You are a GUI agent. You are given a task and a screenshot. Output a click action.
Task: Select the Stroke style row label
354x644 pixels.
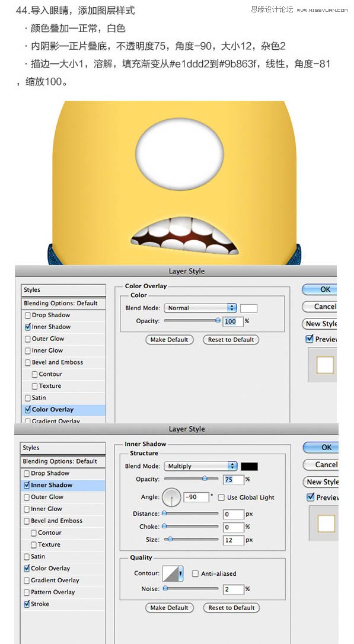(x=40, y=604)
